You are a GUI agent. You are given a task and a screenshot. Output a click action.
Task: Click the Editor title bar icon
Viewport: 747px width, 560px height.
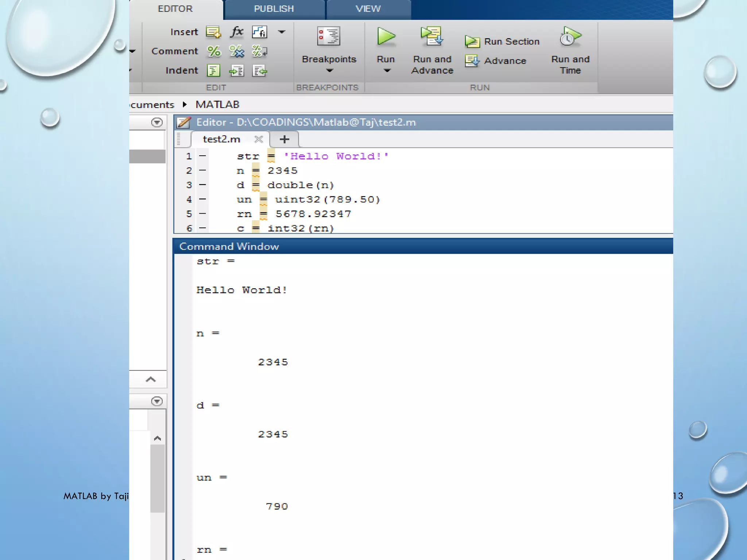[183, 122]
